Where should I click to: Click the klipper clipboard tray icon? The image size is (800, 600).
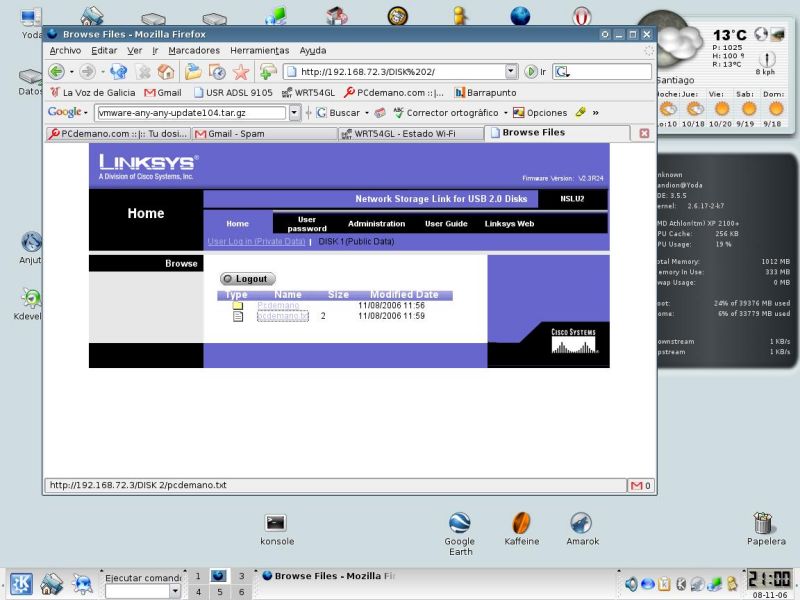point(664,584)
